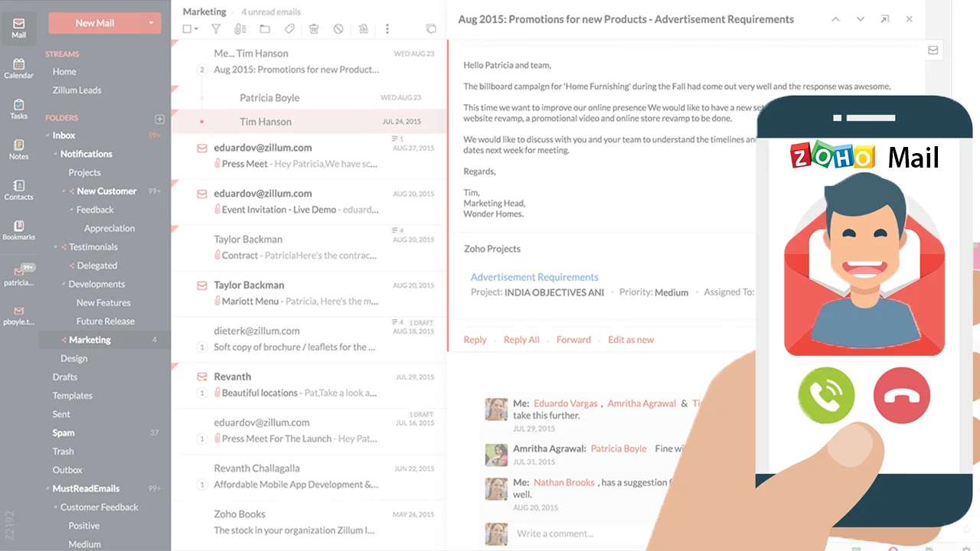Open the Advertisement Requirements project link
980x551 pixels.
[x=534, y=277]
